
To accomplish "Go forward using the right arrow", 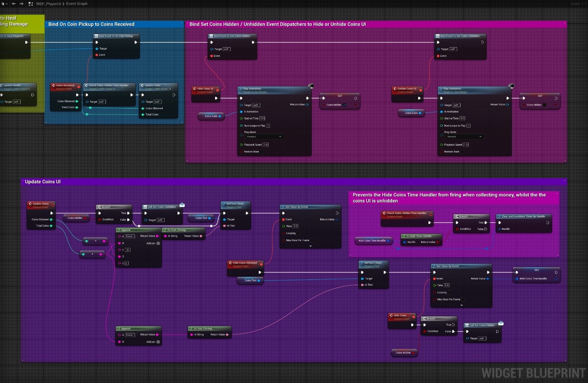I will pyautogui.click(x=22, y=4).
